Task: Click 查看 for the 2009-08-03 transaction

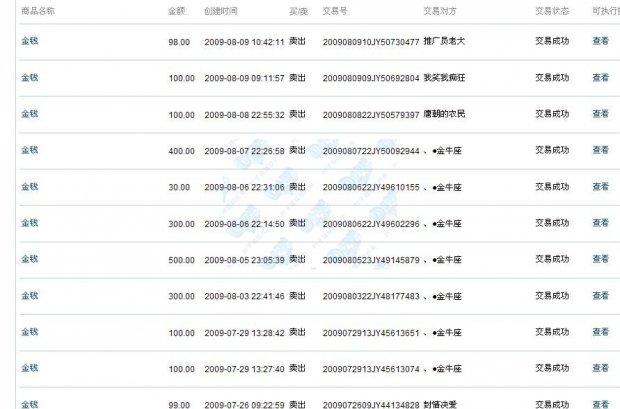Action: tap(600, 296)
